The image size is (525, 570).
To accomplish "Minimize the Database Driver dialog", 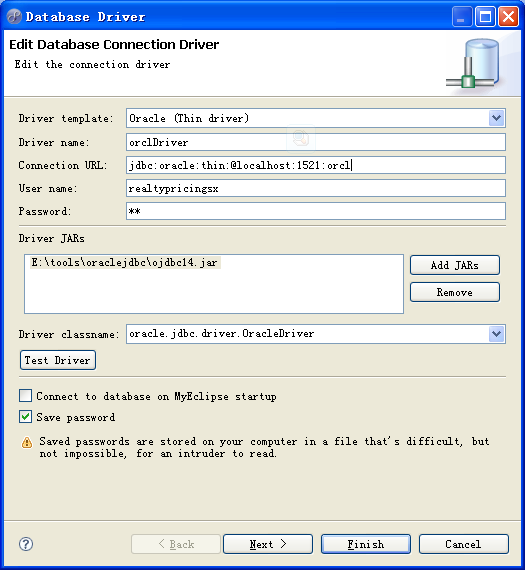I will pos(462,16).
